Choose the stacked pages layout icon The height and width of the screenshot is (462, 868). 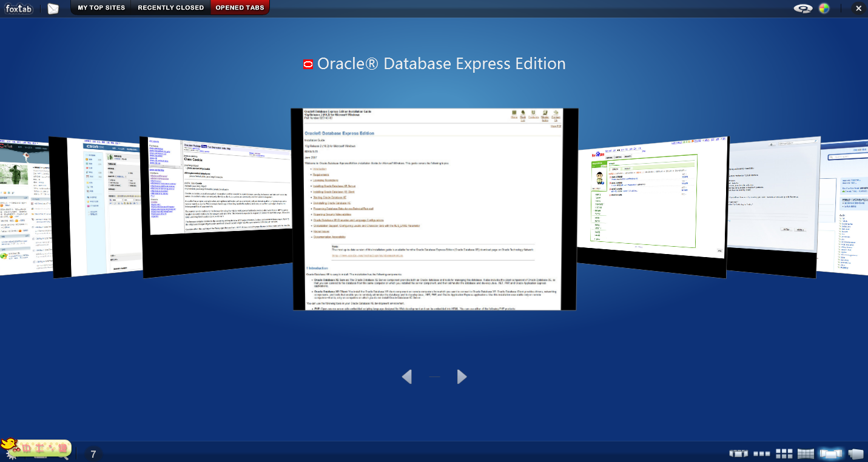(856, 454)
